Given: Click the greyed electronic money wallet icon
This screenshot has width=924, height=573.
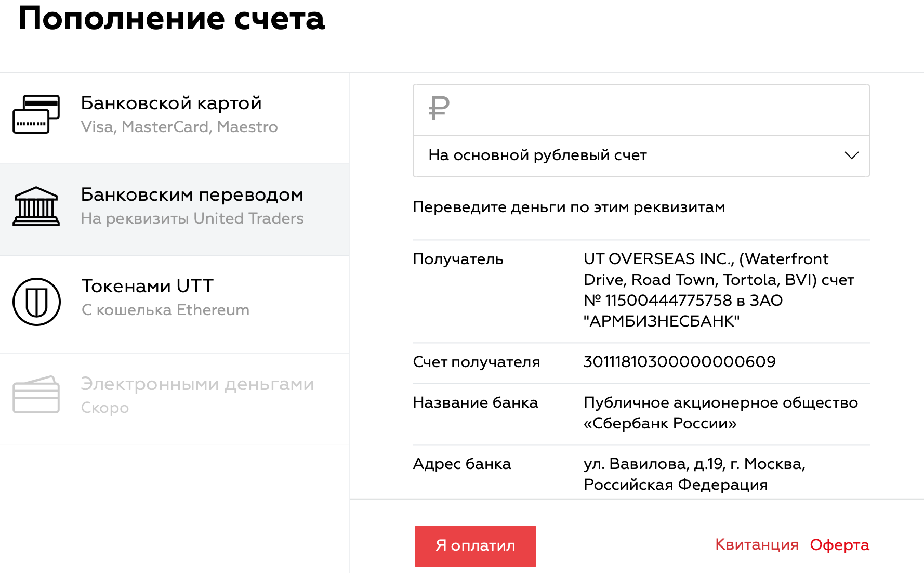Looking at the screenshot, I should coord(36,395).
